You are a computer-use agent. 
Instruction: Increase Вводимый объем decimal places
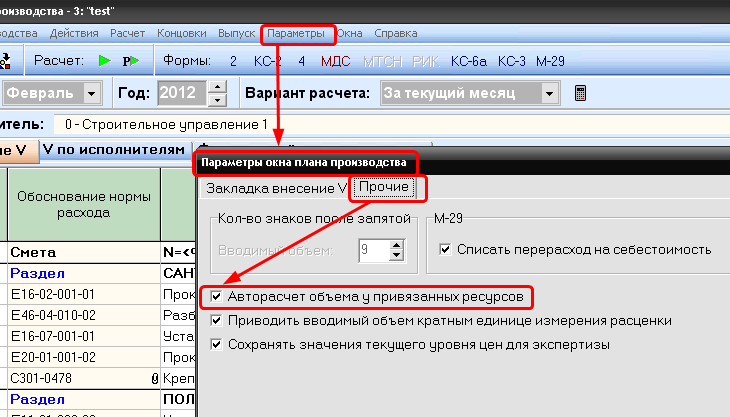396,245
